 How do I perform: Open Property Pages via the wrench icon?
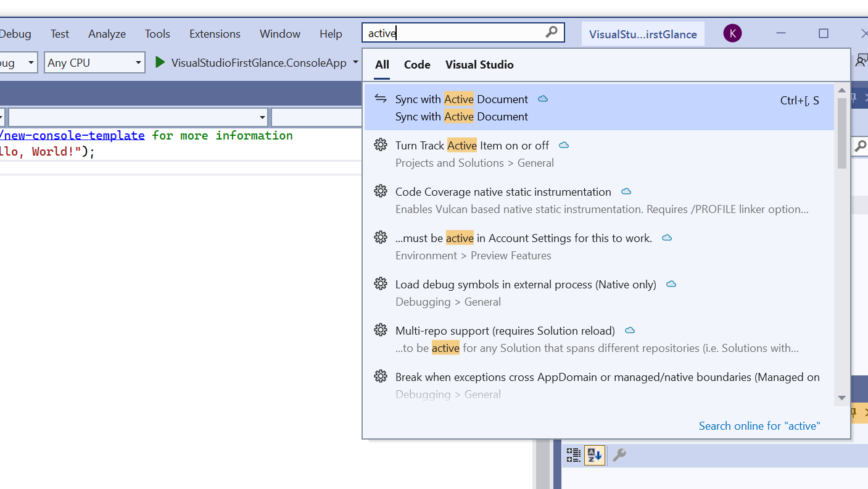[619, 455]
